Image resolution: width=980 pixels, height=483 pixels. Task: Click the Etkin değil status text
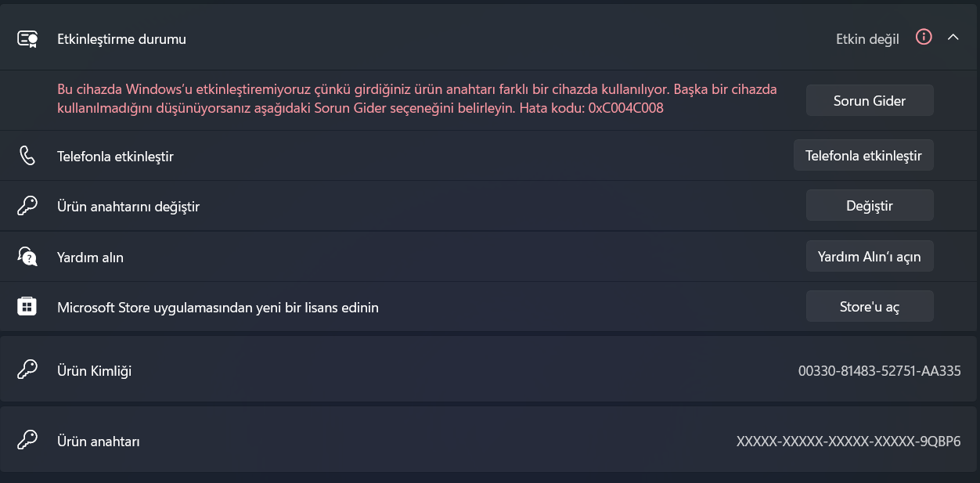click(x=867, y=39)
